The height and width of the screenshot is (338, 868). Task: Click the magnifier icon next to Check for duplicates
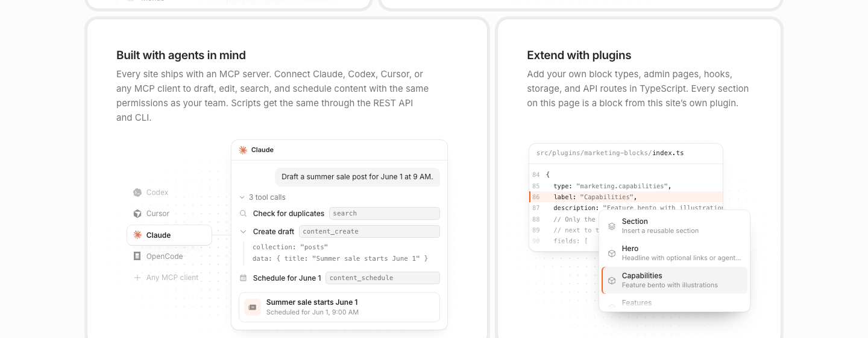(244, 213)
